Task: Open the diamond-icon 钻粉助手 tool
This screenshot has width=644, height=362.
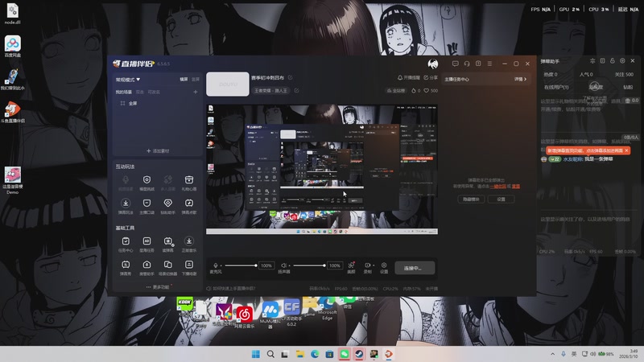Action: (x=167, y=206)
